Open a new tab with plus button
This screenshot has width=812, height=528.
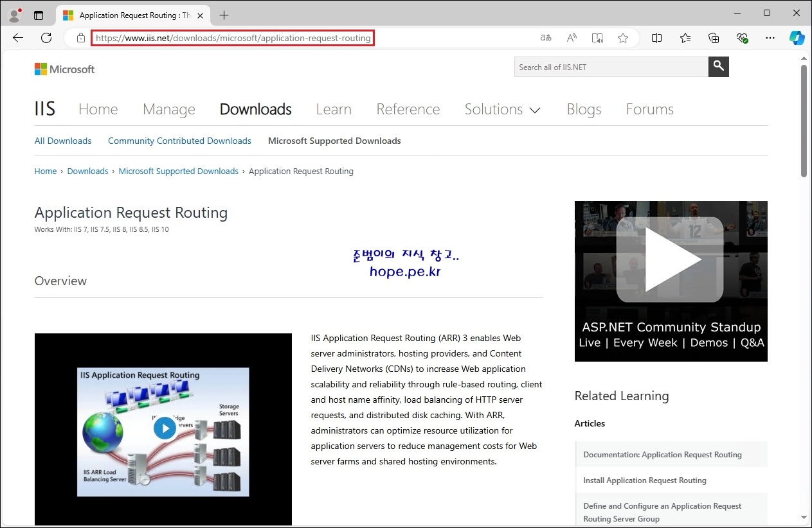[224, 15]
